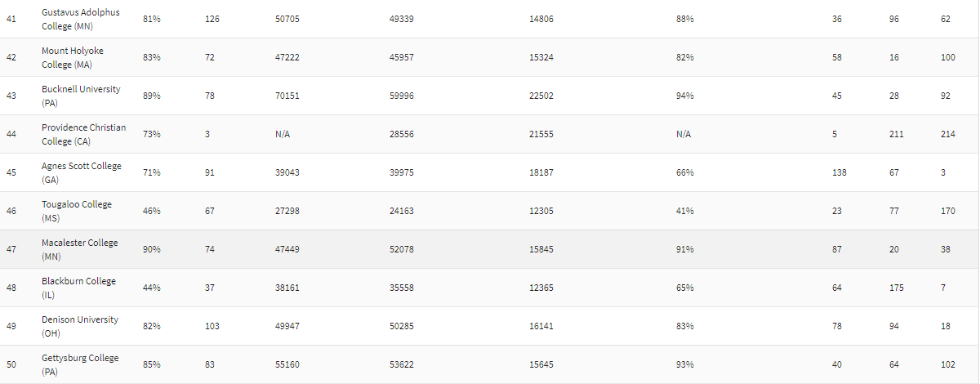The width and height of the screenshot is (980, 384).
Task: Select the 90% value in Macalester row
Action: click(151, 249)
